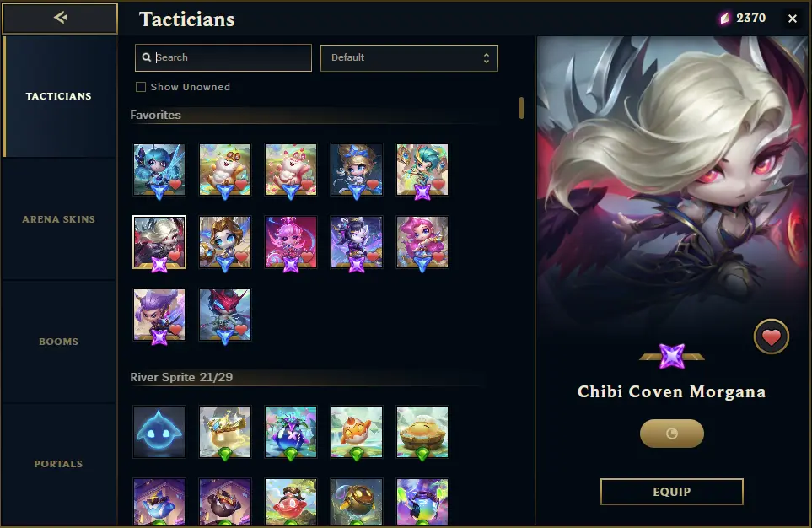Click the tacticians list scrollbar
Image resolution: width=812 pixels, height=528 pixels.
(x=521, y=108)
